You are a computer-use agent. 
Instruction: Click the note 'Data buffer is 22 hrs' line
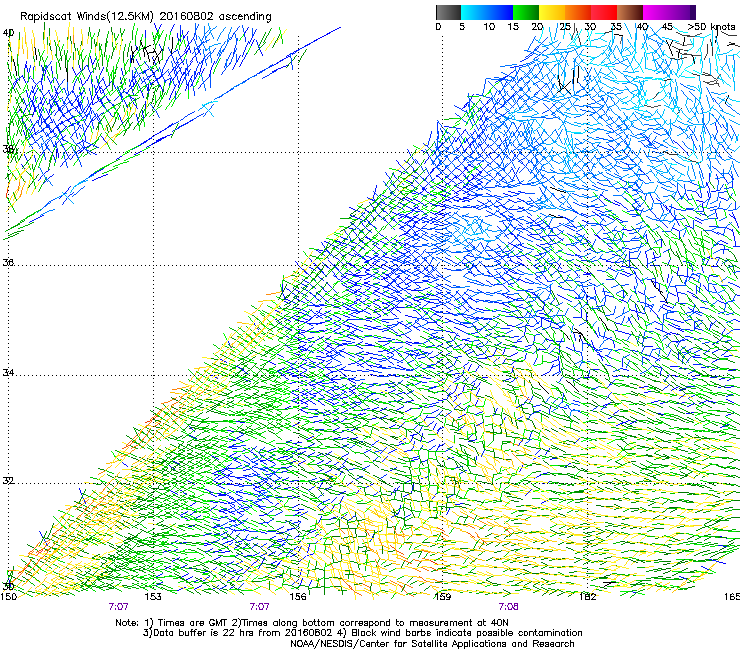[x=362, y=633]
